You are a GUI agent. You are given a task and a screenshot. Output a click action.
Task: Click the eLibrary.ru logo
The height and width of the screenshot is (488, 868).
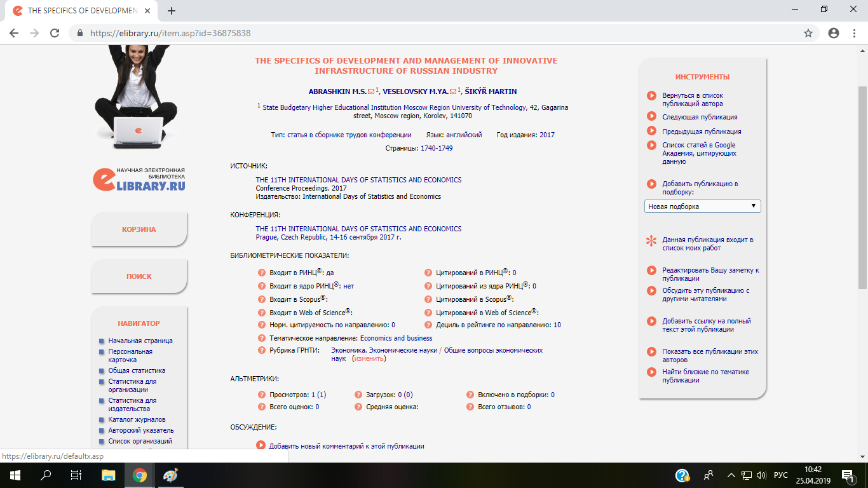pos(140,180)
